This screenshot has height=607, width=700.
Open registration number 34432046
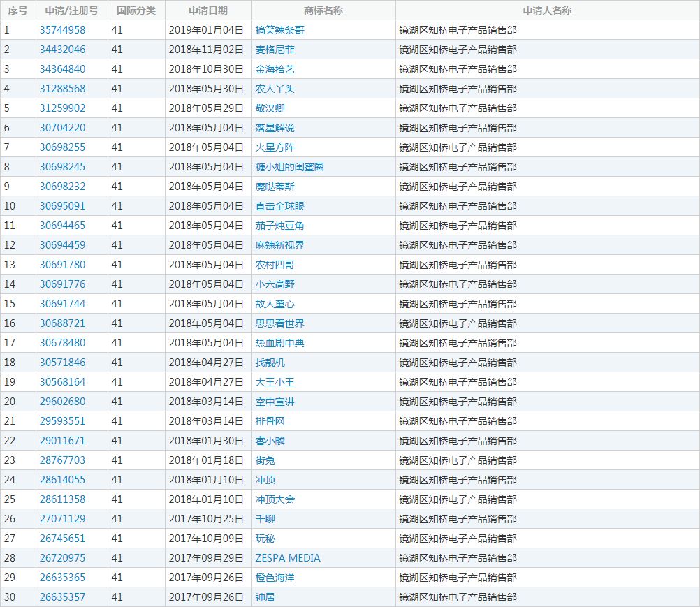pyautogui.click(x=62, y=50)
